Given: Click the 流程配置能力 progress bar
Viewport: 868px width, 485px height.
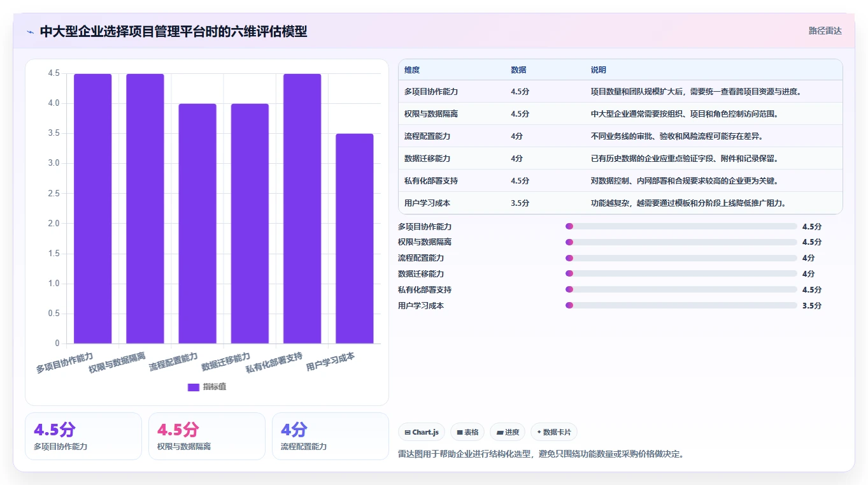Looking at the screenshot, I should click(681, 258).
